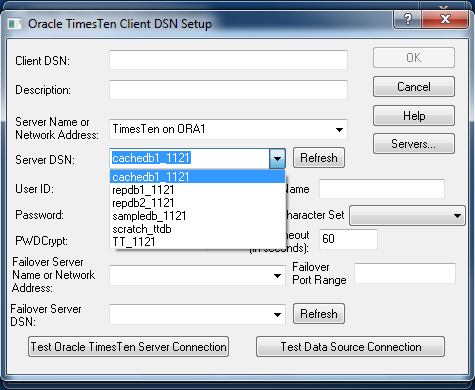This screenshot has height=390, width=475.
Task: Click the dialog title bar application icon
Action: click(14, 24)
